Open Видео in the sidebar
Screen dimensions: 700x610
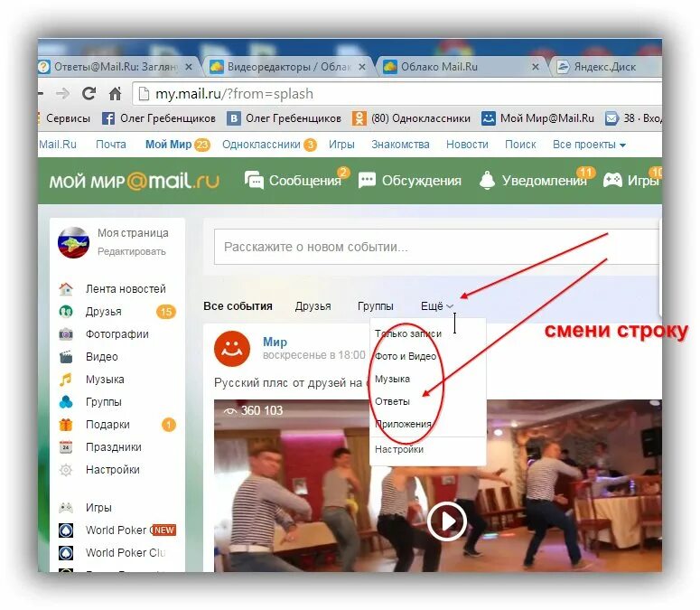point(89,357)
